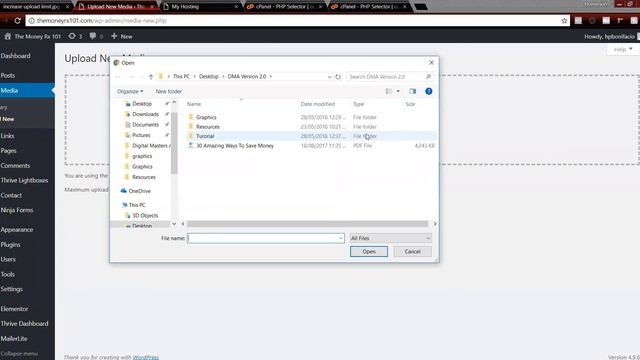Open MailerLite in WordPress sidebar
The width and height of the screenshot is (640, 360).
14,339
